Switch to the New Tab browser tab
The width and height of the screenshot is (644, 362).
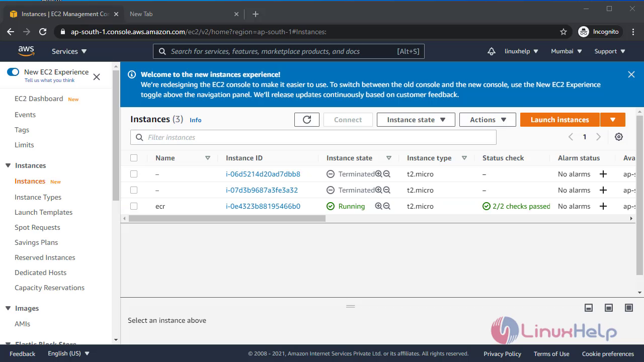click(184, 14)
